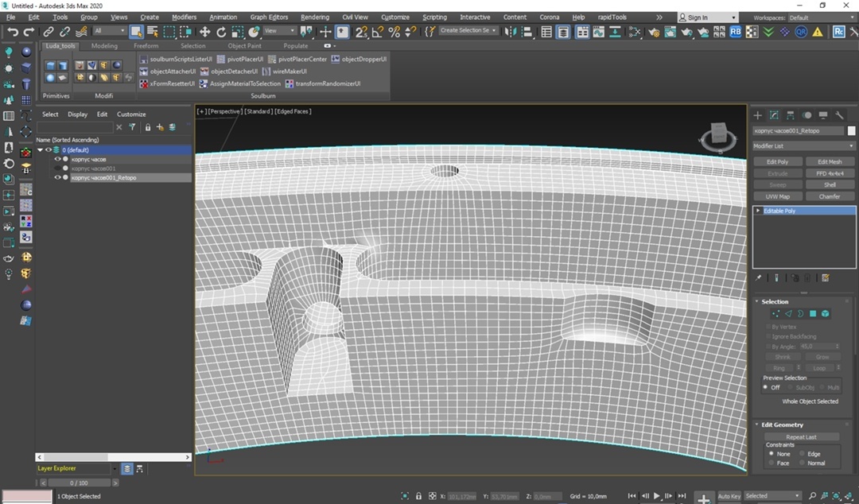The width and height of the screenshot is (859, 504).
Task: Click the Shell modifier button
Action: pos(830,184)
